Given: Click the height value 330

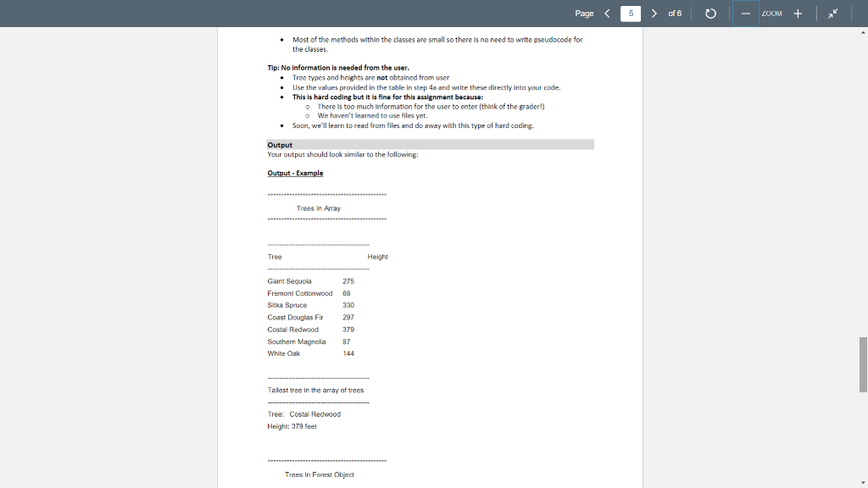Looking at the screenshot, I should coord(348,305).
